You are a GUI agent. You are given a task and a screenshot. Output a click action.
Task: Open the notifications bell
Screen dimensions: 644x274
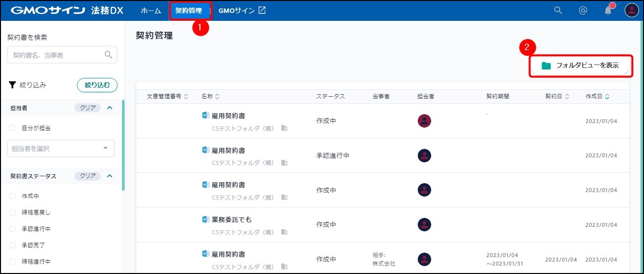(608, 10)
